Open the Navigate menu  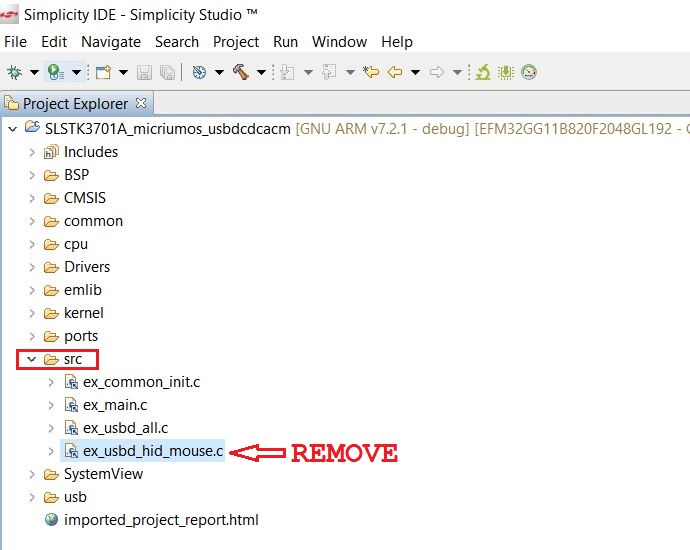pyautogui.click(x=111, y=42)
